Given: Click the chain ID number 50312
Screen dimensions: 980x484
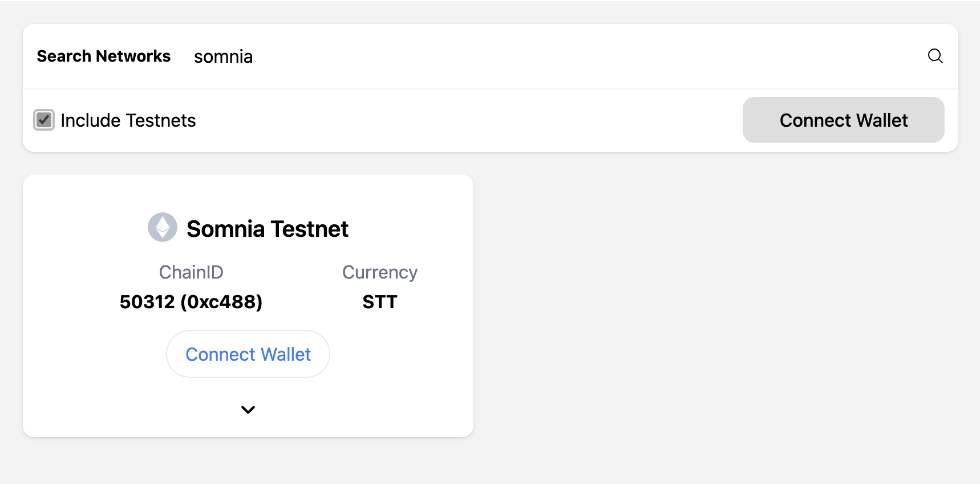Looking at the screenshot, I should pyautogui.click(x=147, y=301).
